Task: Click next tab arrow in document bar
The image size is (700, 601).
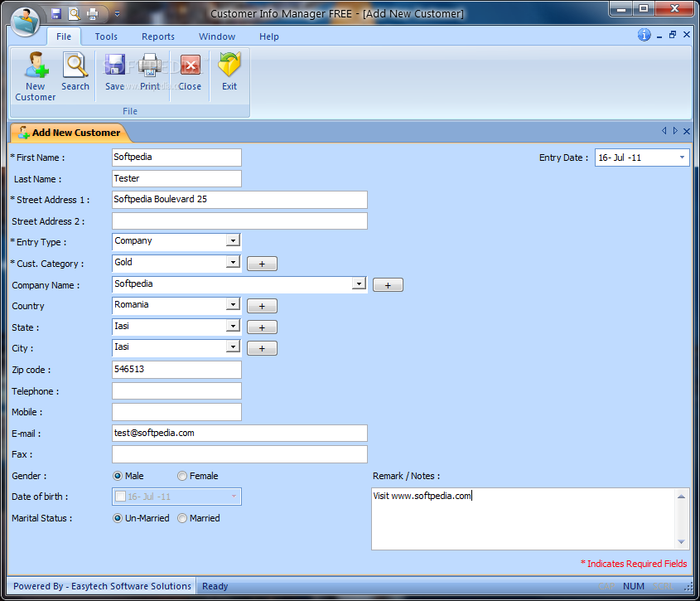Action: [675, 130]
